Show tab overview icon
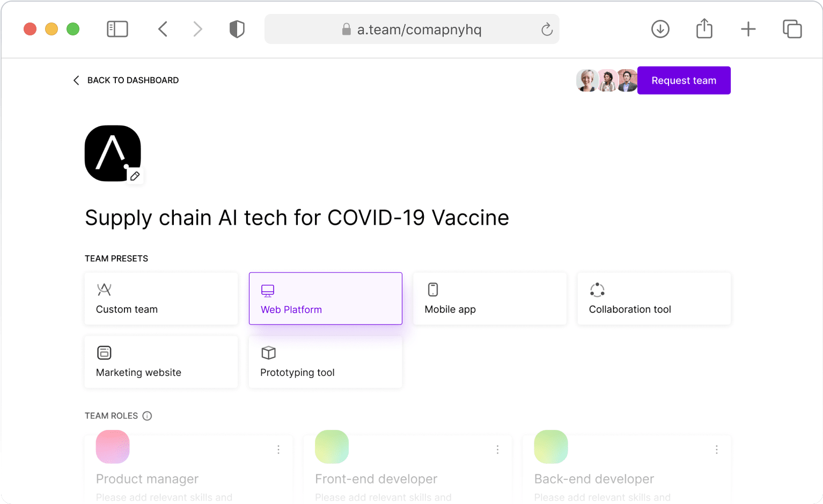823x504 pixels. [x=792, y=29]
